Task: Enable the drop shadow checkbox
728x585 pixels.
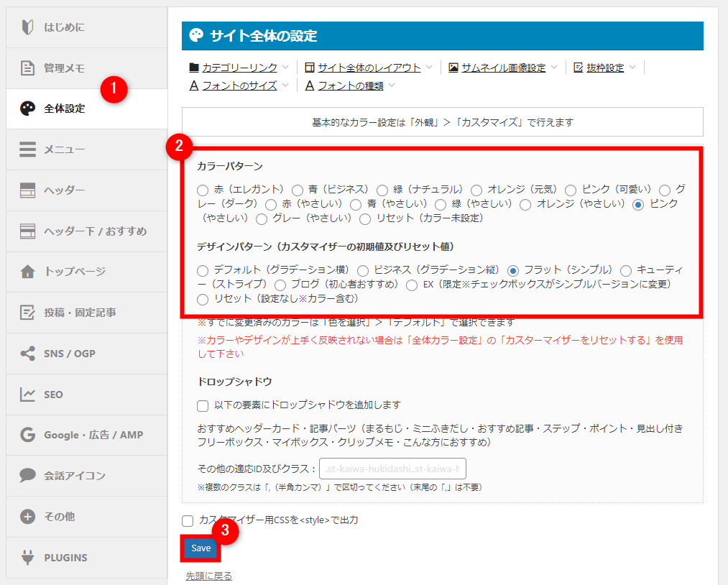Action: tap(203, 405)
